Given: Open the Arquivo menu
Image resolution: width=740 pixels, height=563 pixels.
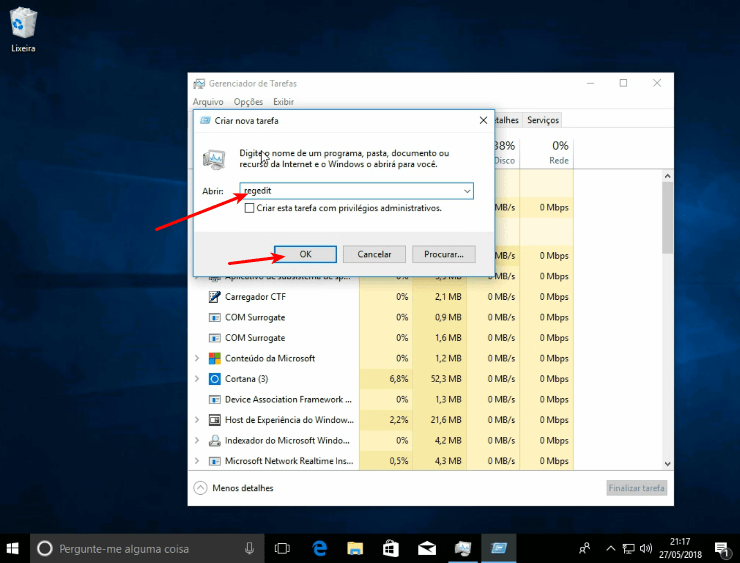Looking at the screenshot, I should pos(208,102).
